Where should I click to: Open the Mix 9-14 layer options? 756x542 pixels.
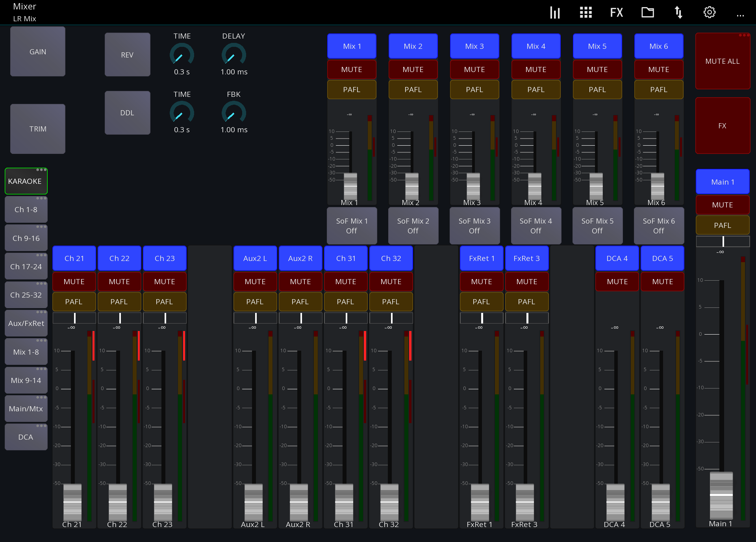42,369
